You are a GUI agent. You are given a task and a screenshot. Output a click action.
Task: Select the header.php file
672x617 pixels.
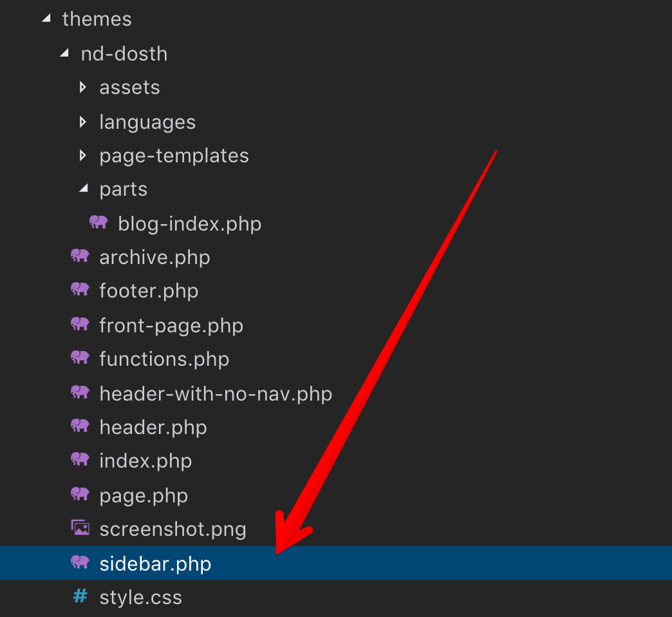[153, 426]
